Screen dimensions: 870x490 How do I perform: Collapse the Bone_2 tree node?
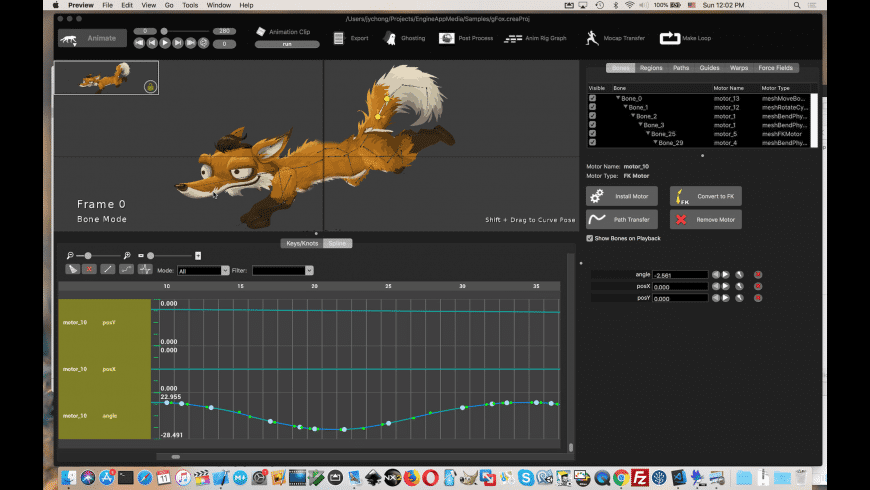(633, 116)
